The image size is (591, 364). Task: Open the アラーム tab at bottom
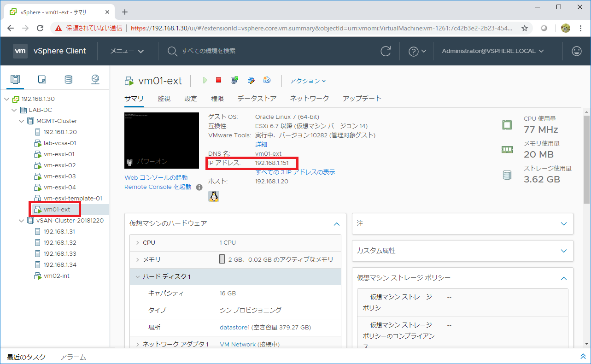point(73,357)
